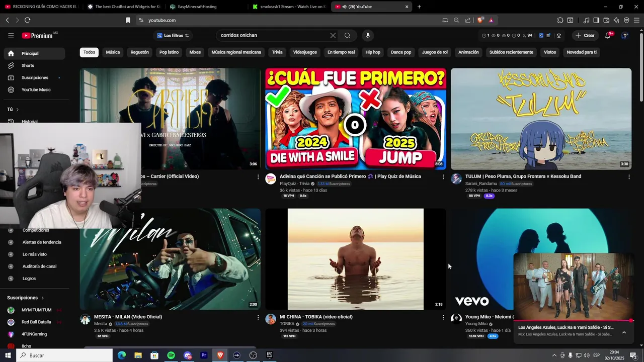Open Suscripciones in the sidebar

click(x=34, y=77)
